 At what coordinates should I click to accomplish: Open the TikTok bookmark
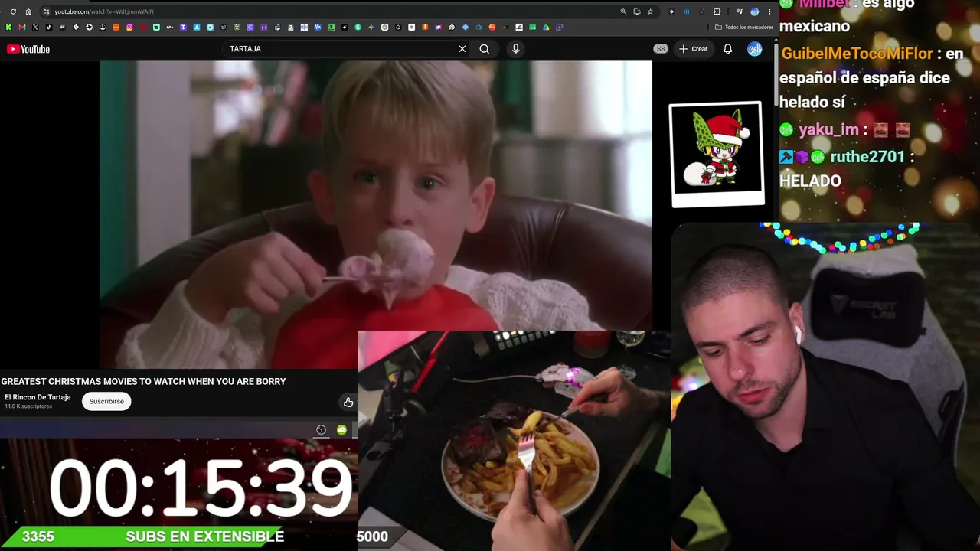point(48,28)
